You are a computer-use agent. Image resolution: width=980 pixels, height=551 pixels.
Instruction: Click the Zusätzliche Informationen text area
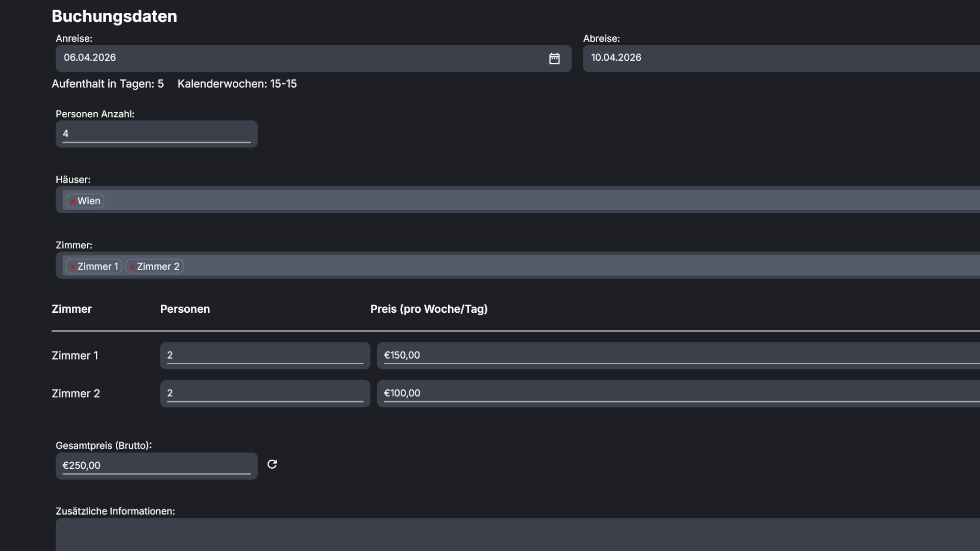[518, 535]
